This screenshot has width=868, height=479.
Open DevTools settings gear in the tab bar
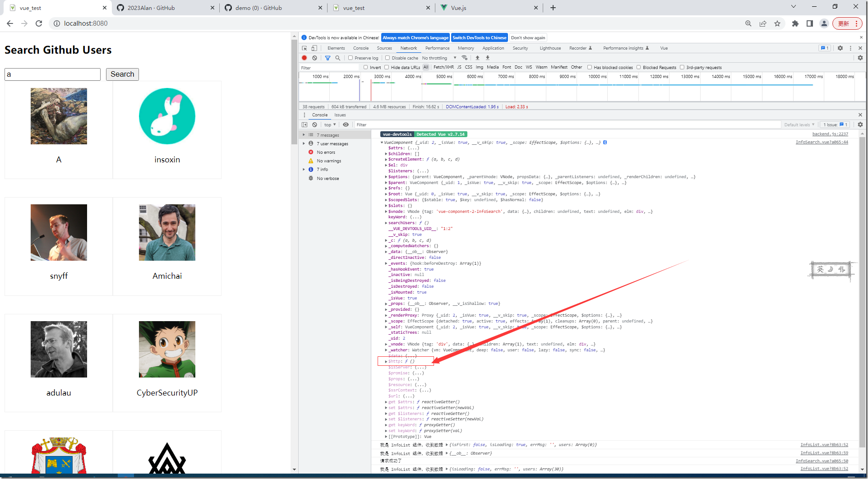tap(840, 48)
